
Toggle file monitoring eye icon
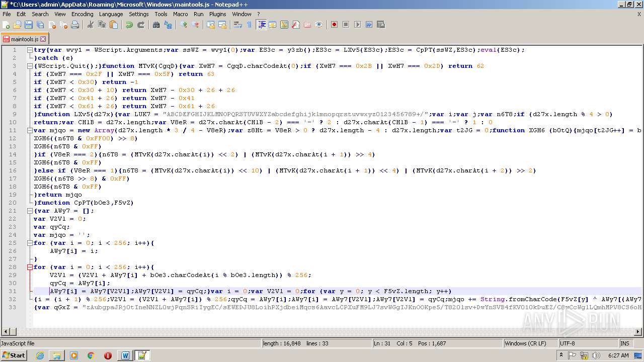click(319, 25)
